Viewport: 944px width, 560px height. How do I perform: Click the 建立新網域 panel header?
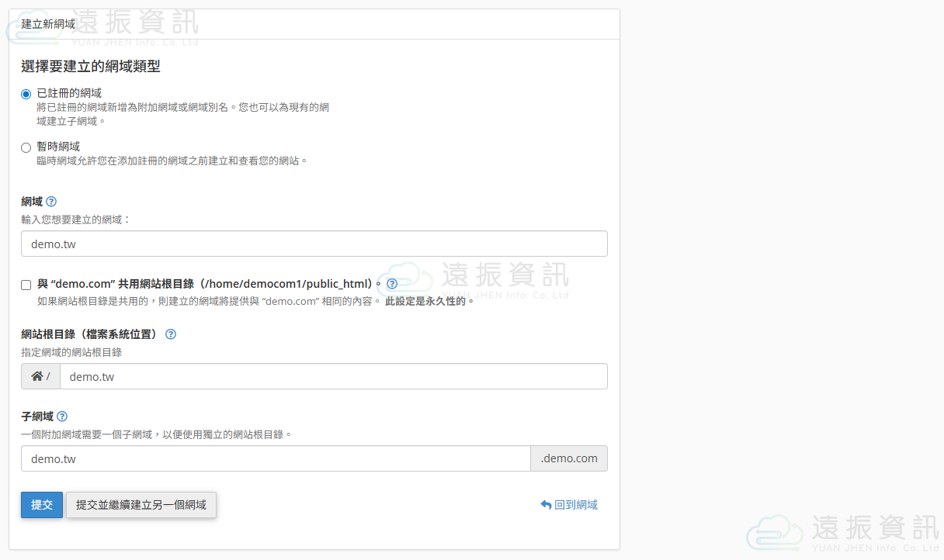(48, 24)
